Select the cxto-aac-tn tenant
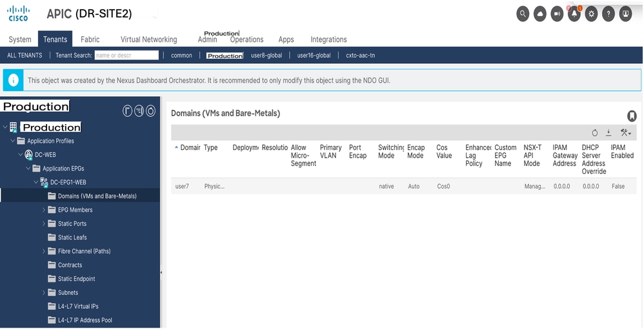The width and height of the screenshot is (644, 334). tap(361, 55)
